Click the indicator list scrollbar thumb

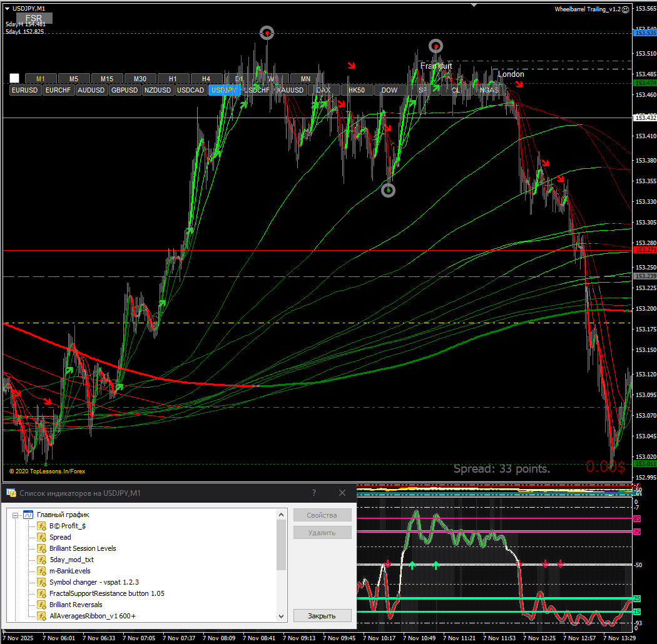tap(281, 545)
